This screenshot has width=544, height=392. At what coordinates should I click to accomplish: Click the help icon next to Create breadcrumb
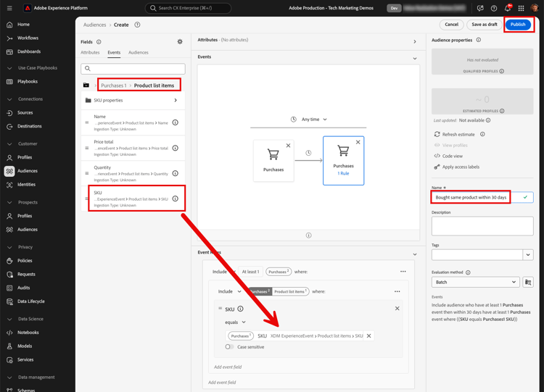pyautogui.click(x=137, y=25)
